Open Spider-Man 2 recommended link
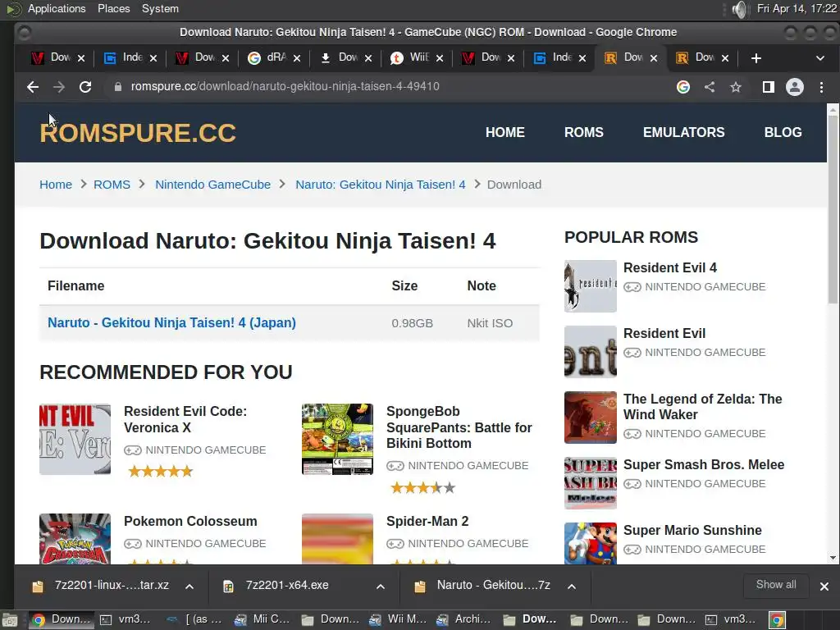Screen dimensions: 840x630 click(427, 521)
